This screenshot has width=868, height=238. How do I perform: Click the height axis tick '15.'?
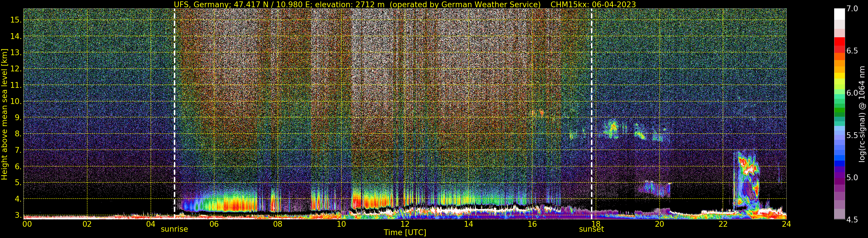point(16,20)
